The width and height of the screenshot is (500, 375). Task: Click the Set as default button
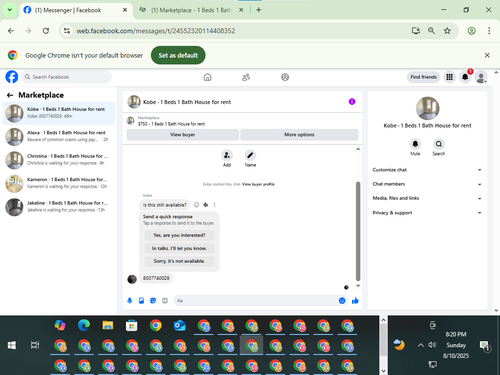click(178, 55)
